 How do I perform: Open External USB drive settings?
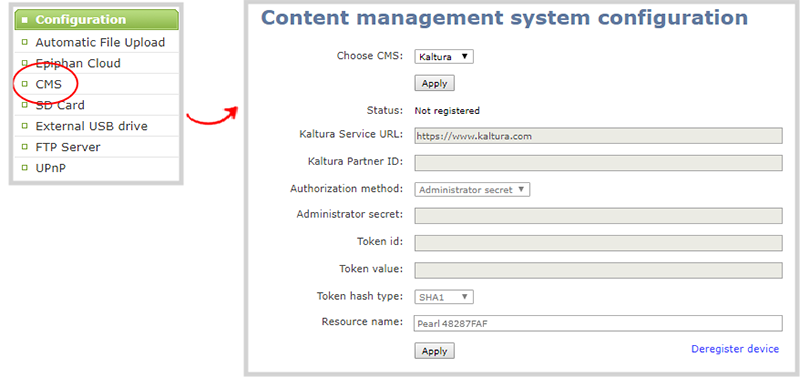pyautogui.click(x=91, y=126)
